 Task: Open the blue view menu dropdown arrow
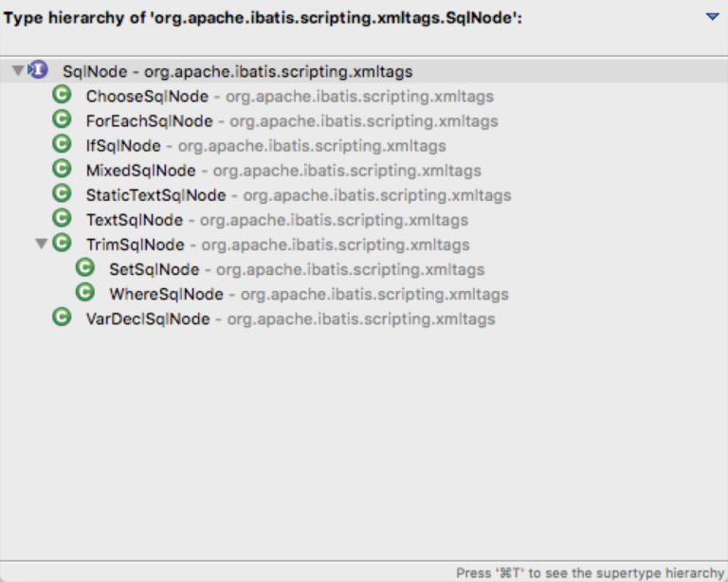point(712,17)
